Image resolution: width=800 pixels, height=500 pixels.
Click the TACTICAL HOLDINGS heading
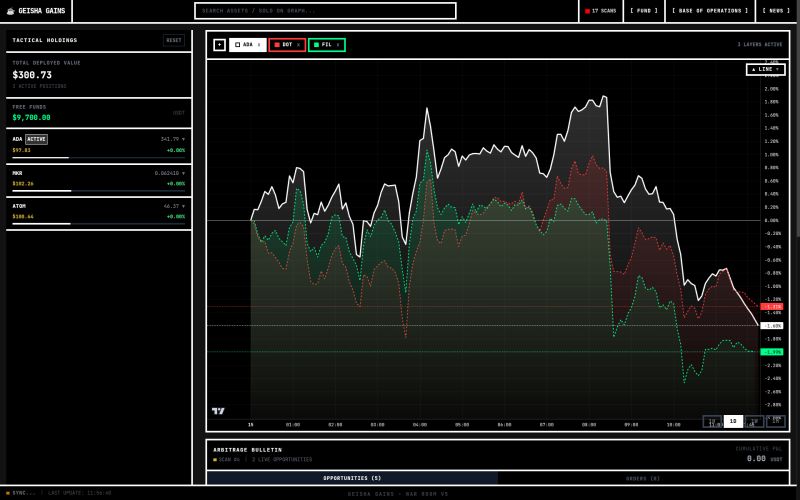tap(45, 40)
